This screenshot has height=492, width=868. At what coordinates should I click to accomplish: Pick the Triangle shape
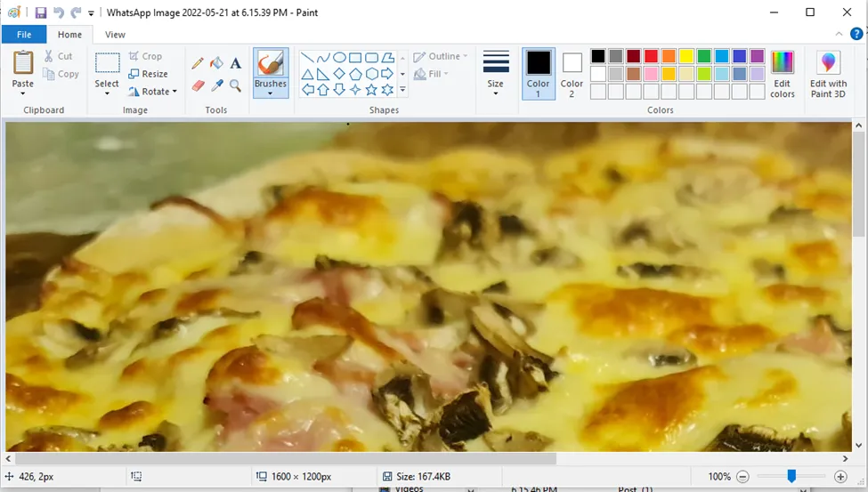tap(307, 74)
